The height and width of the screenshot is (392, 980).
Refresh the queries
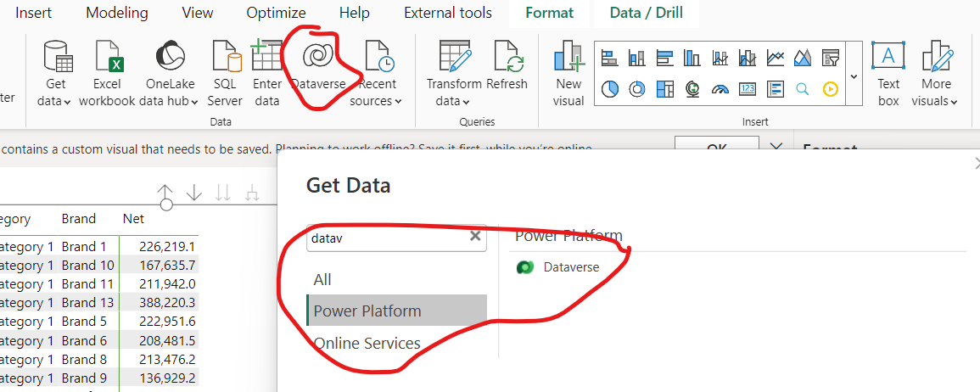(507, 65)
